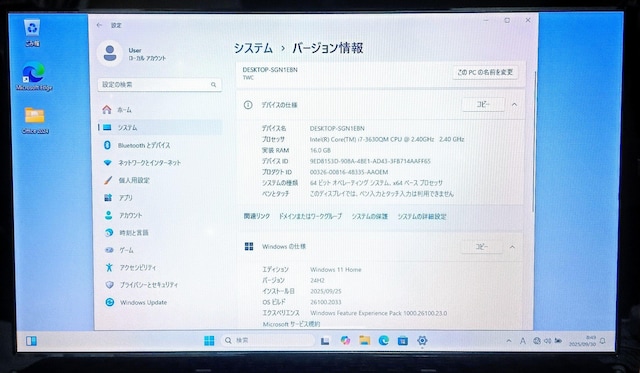Click the システム breadcrumb in the heading
The image size is (640, 373).
pyautogui.click(x=253, y=48)
